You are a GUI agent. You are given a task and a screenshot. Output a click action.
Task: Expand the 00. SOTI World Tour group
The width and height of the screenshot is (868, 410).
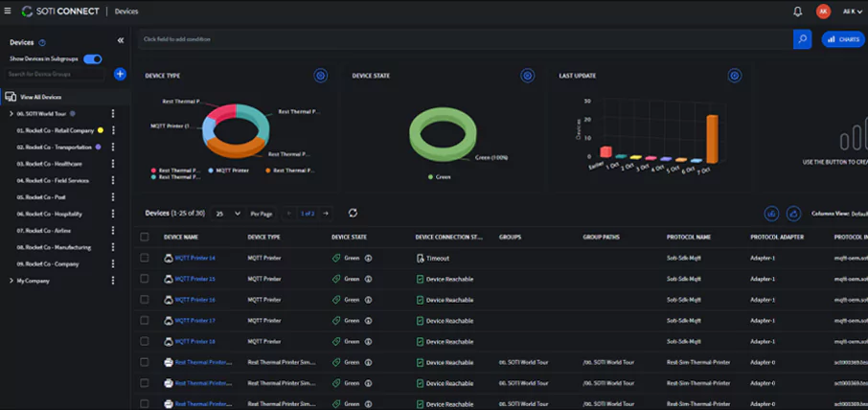pyautogui.click(x=11, y=113)
